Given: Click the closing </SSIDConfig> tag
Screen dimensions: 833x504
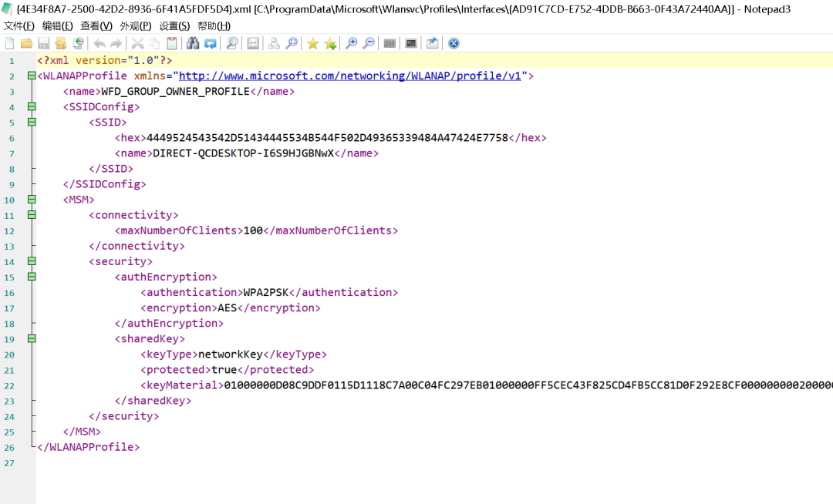Looking at the screenshot, I should pos(104,184).
